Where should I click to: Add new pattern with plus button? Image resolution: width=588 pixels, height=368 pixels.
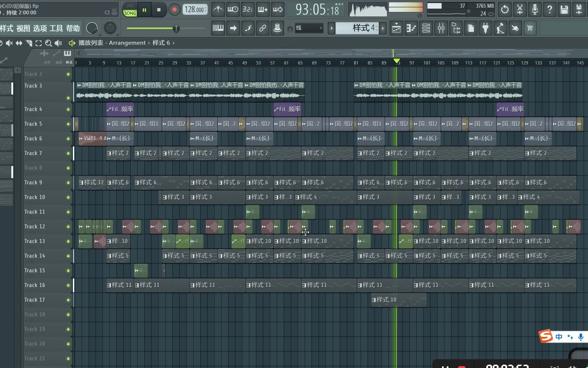[383, 28]
